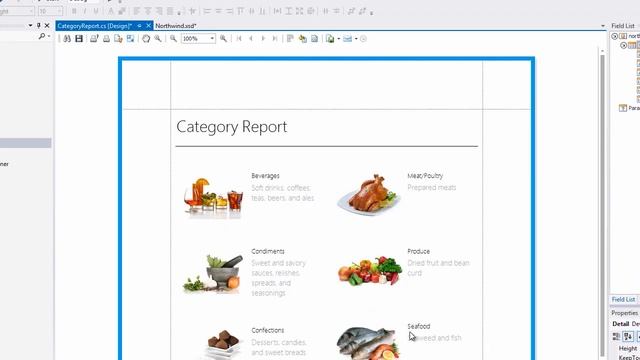Screen dimensions: 640x360
Task: Toggle Italic in formatting toolbar
Action: pos(85,11)
